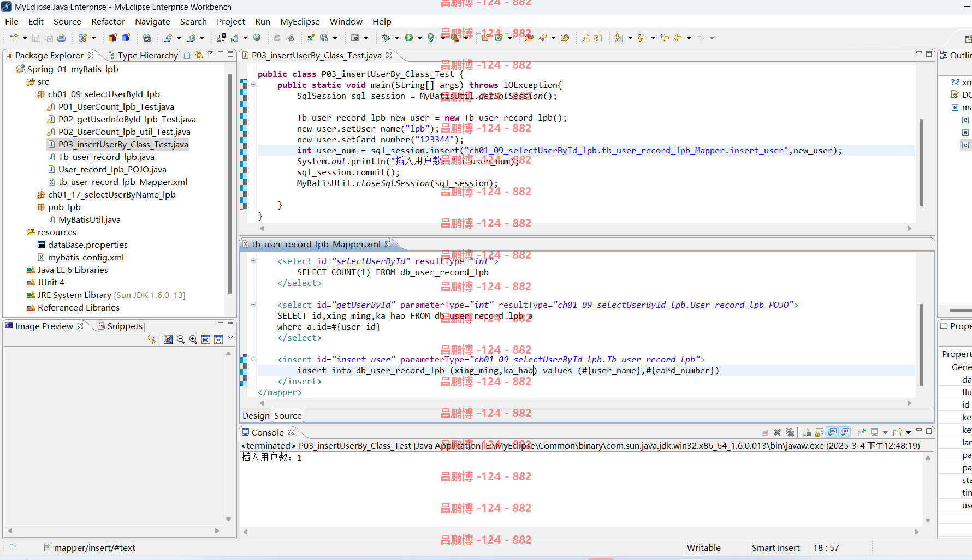
Task: Switch to the Type Hierarchy tab
Action: 143,55
